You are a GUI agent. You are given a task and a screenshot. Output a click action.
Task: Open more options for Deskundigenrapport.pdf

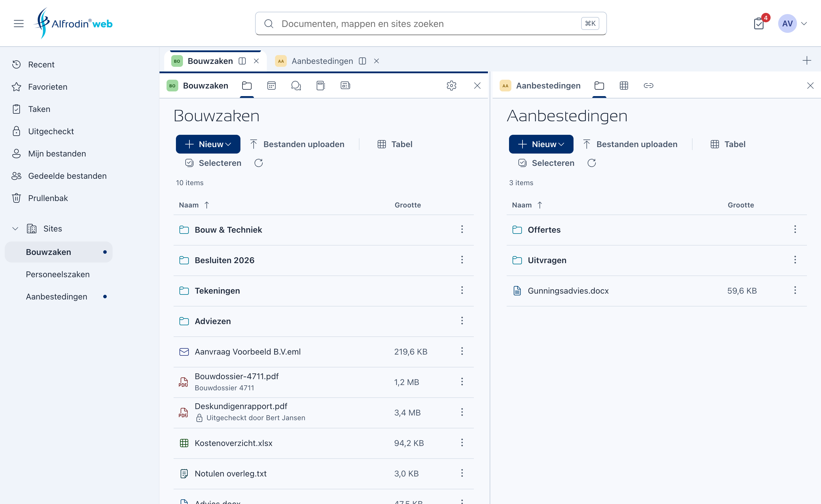click(x=462, y=412)
